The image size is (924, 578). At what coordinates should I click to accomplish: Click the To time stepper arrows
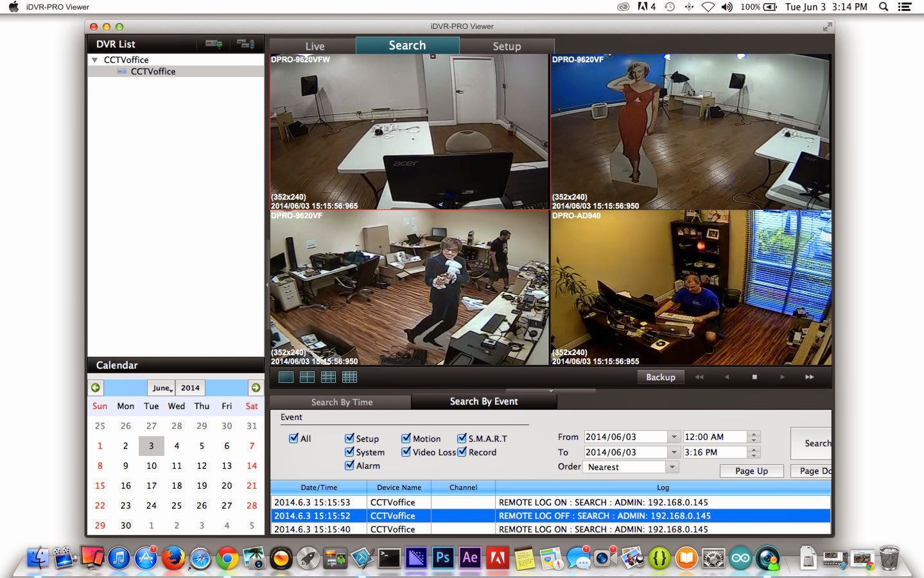754,452
